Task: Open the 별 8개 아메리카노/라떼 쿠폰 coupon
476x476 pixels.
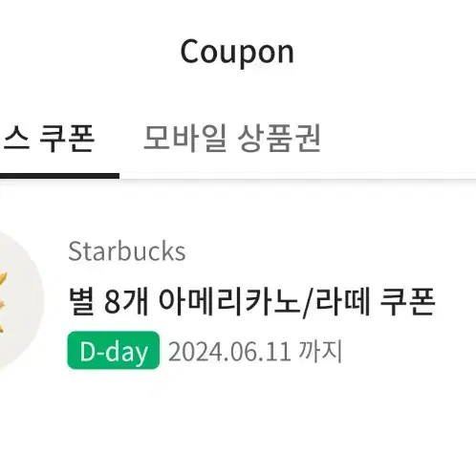Action: point(251,302)
